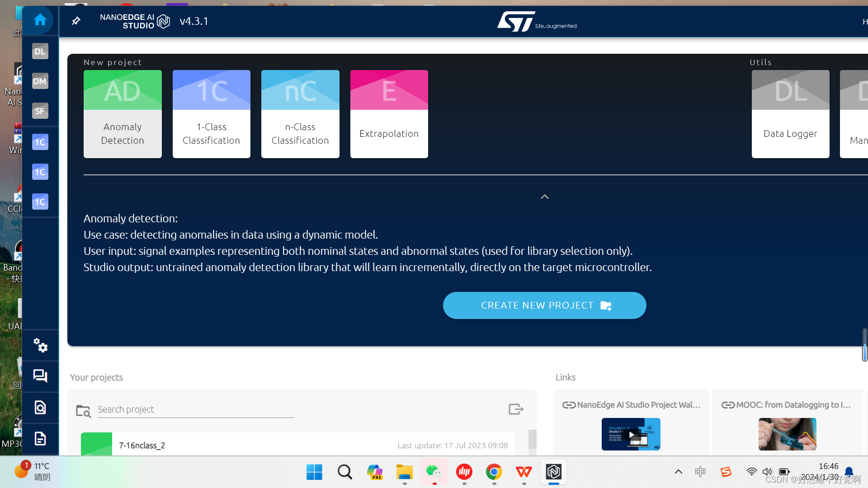Select the 1-Class Classification project card

click(212, 114)
